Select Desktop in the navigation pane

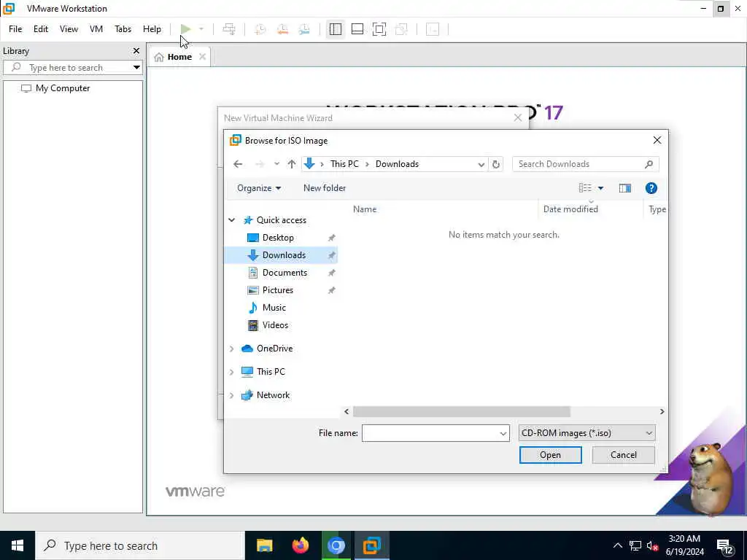point(278,238)
